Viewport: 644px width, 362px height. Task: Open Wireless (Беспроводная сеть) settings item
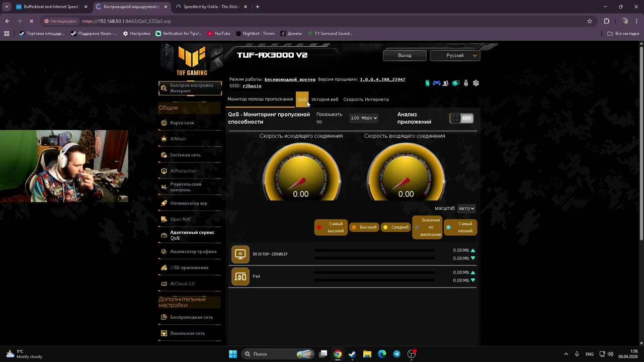click(190, 317)
